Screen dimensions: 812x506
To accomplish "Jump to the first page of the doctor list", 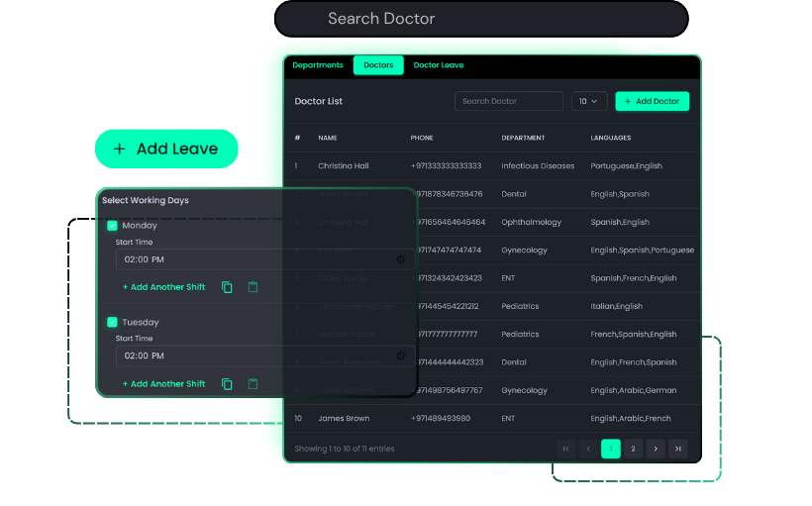I will tap(565, 449).
